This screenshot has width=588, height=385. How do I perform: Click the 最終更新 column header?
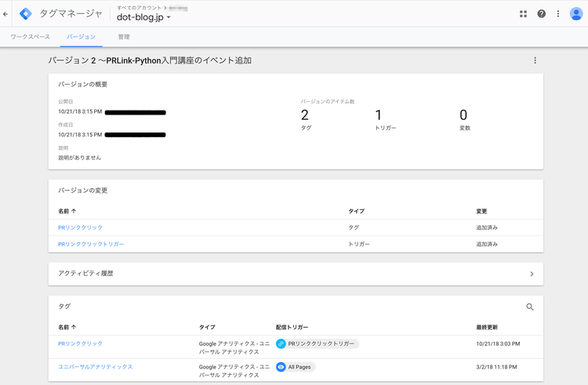(x=487, y=327)
